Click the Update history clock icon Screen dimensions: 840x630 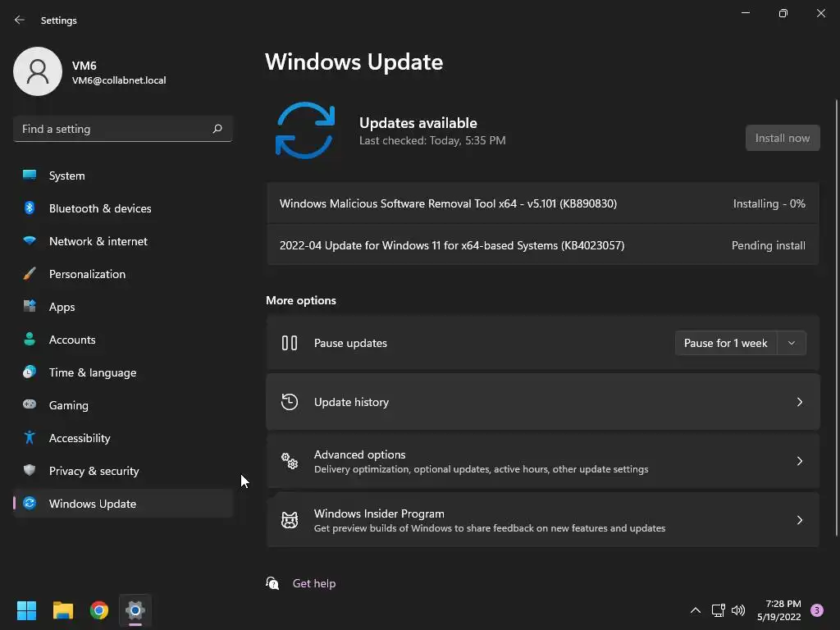click(290, 402)
